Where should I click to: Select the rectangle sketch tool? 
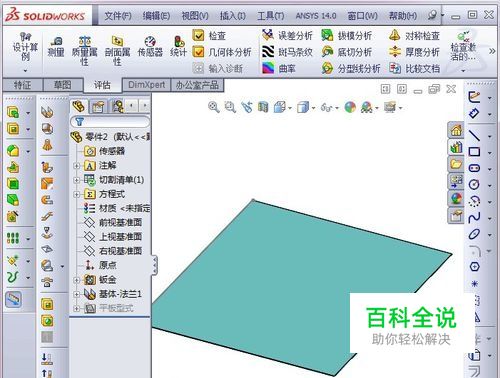click(474, 152)
